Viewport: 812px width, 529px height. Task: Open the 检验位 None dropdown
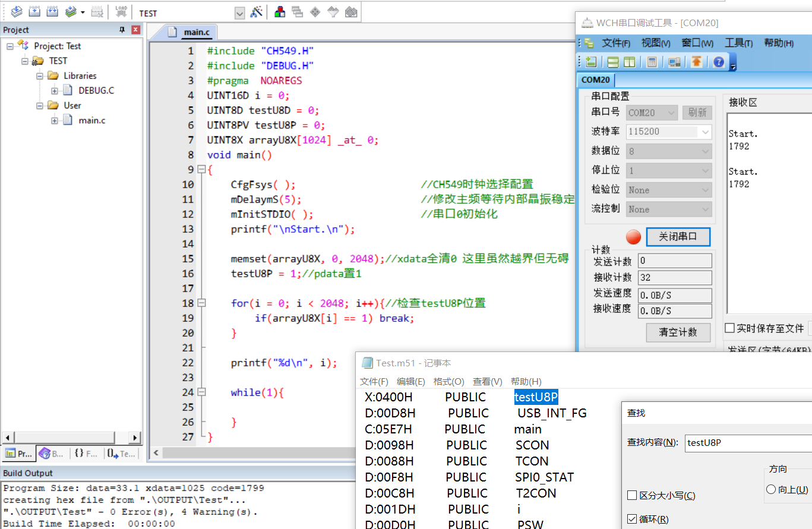coord(669,190)
